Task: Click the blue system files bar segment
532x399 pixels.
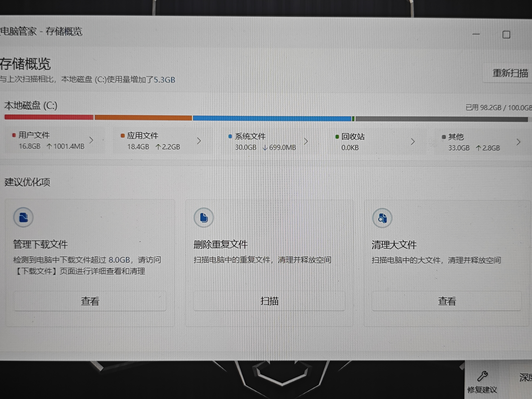Action: [x=272, y=118]
